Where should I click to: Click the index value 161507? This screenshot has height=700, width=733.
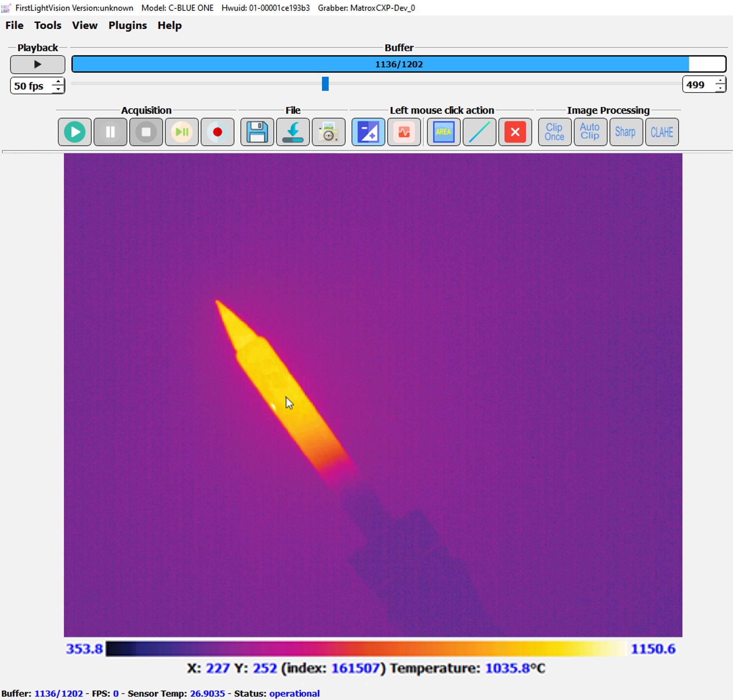click(356, 668)
